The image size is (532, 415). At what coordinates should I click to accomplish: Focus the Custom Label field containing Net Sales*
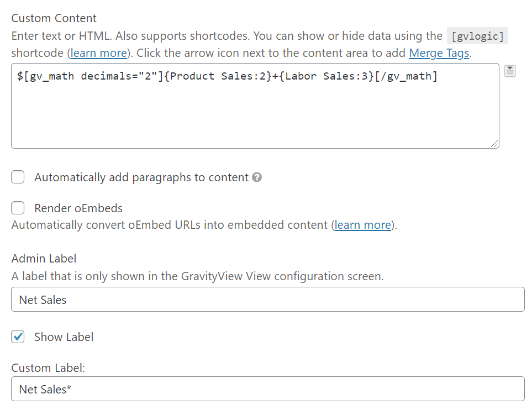[x=267, y=389]
